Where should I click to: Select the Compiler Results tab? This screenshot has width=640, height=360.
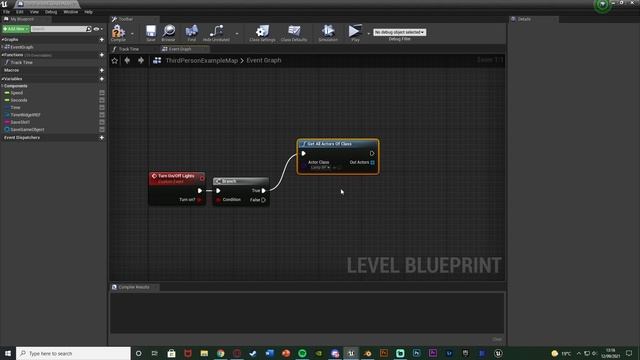click(x=134, y=287)
